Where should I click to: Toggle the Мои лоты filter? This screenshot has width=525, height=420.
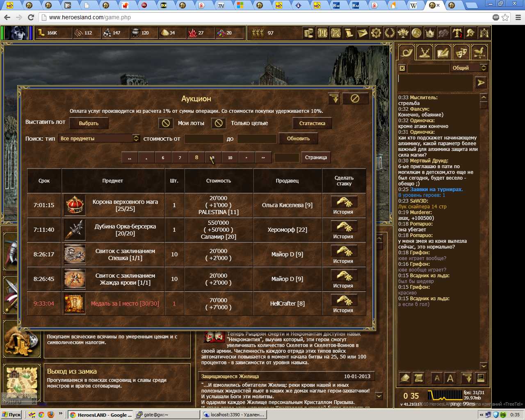pos(166,123)
